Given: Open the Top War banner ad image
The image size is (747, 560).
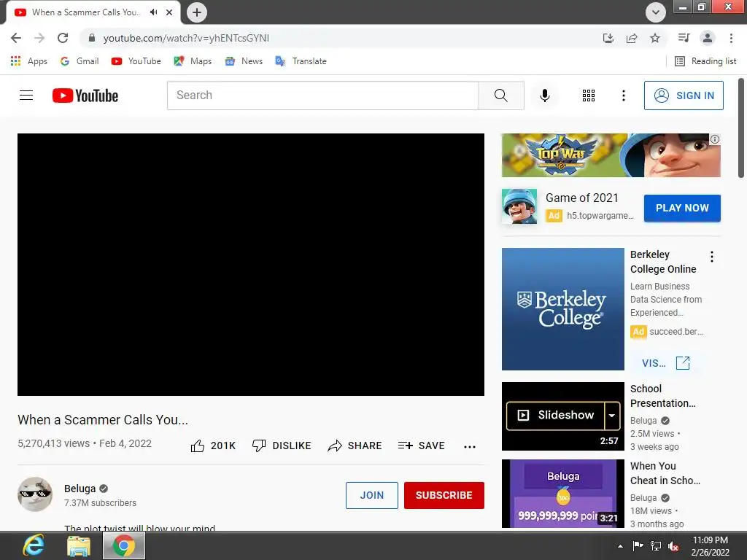Looking at the screenshot, I should pos(611,155).
